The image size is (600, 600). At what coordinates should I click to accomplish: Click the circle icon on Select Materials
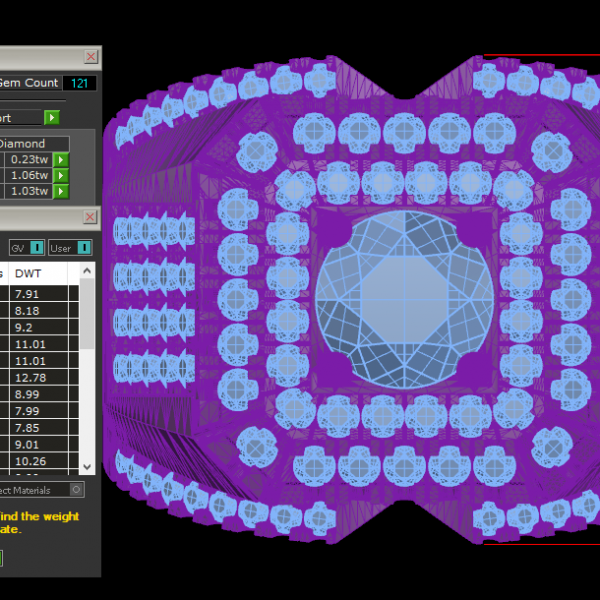[x=75, y=490]
